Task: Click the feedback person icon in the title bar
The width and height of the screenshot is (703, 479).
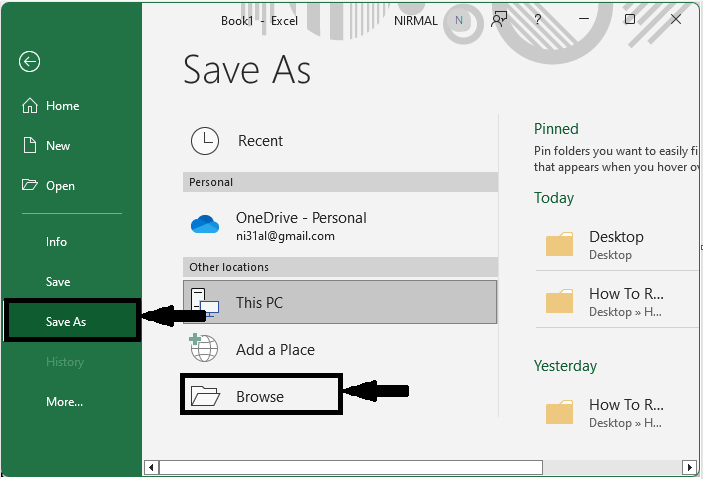Action: pyautogui.click(x=500, y=20)
